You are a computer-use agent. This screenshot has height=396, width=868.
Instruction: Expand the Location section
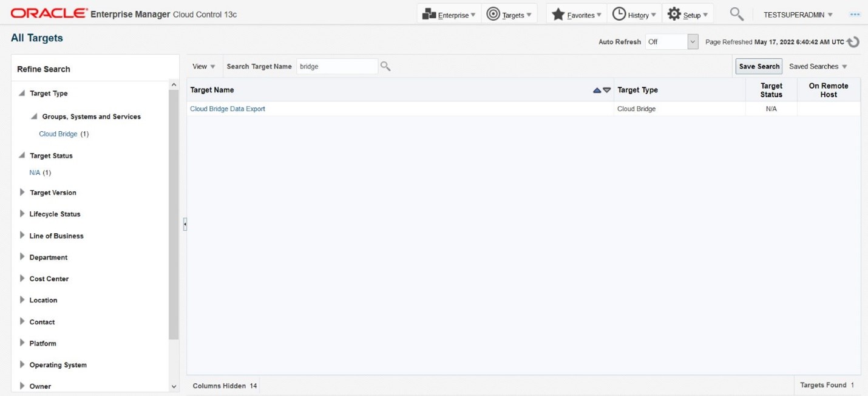coord(22,299)
